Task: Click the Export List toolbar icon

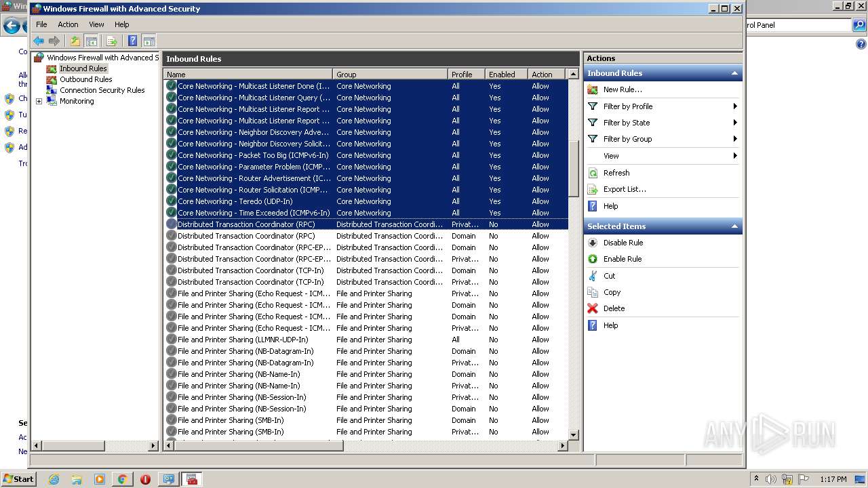Action: tap(112, 41)
